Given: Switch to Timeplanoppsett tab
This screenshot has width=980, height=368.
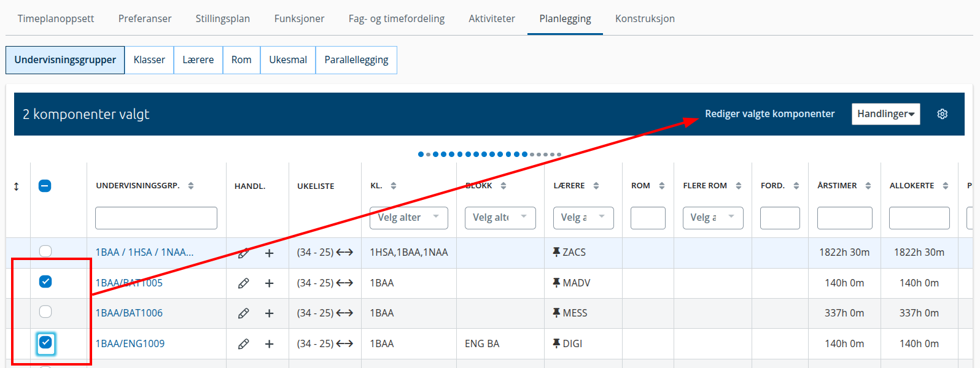Looking at the screenshot, I should click(x=56, y=18).
